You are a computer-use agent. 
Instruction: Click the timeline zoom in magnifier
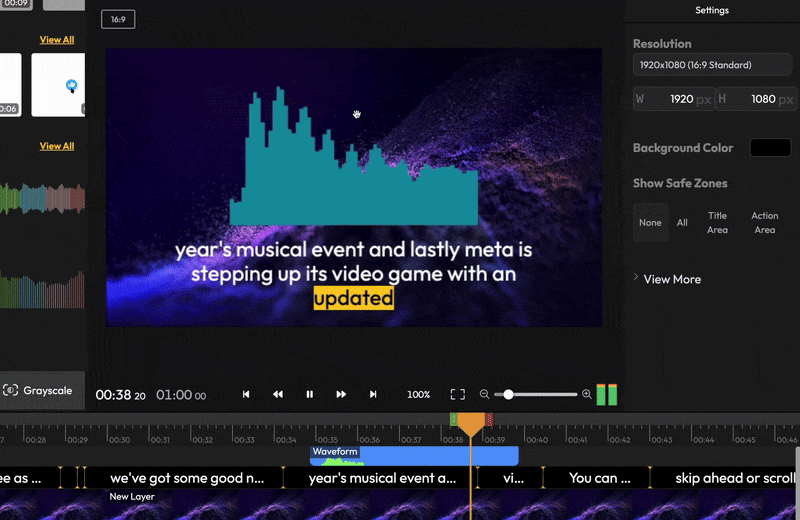pos(587,394)
